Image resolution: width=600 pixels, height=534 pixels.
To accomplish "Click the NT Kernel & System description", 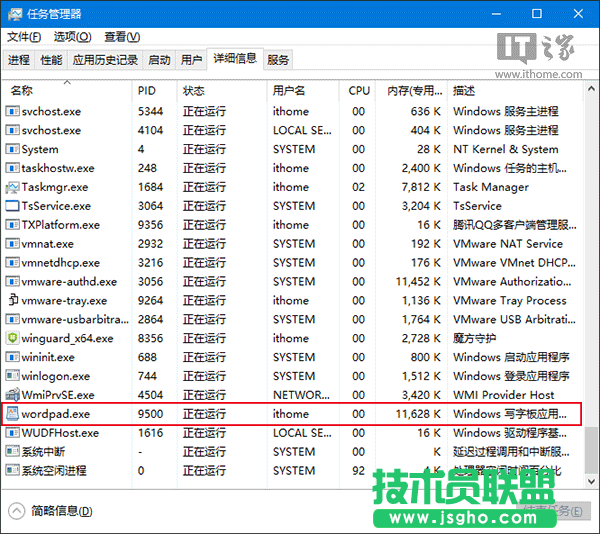I will click(x=505, y=149).
